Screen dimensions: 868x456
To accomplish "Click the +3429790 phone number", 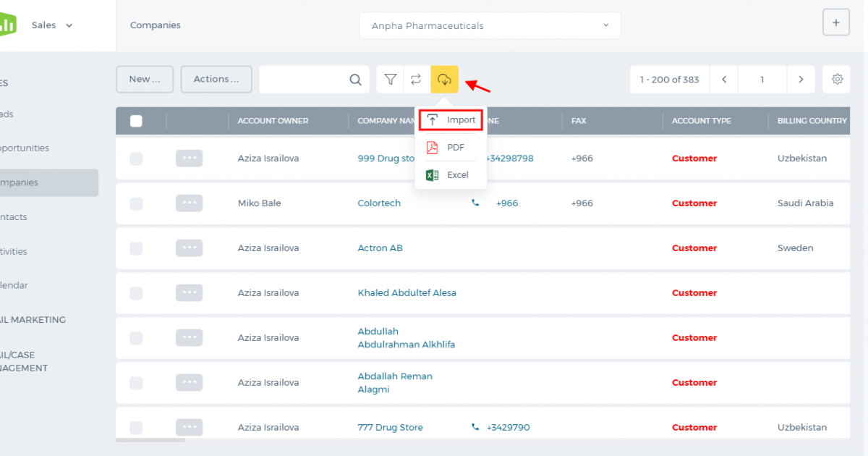I will pyautogui.click(x=508, y=428).
